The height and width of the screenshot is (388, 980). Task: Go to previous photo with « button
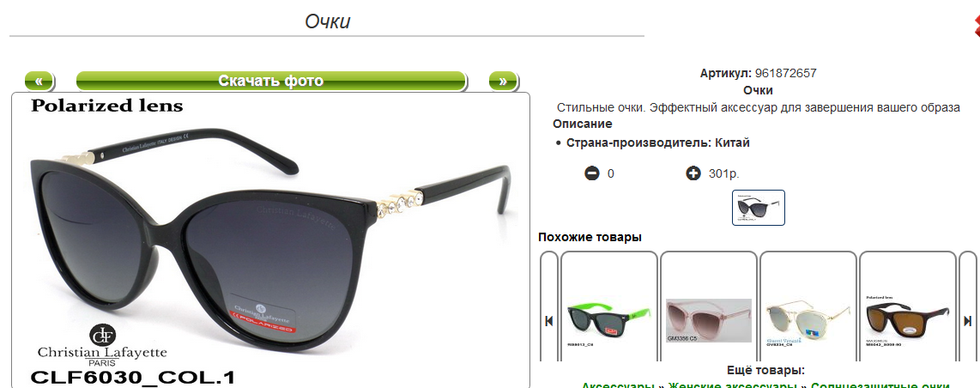39,82
